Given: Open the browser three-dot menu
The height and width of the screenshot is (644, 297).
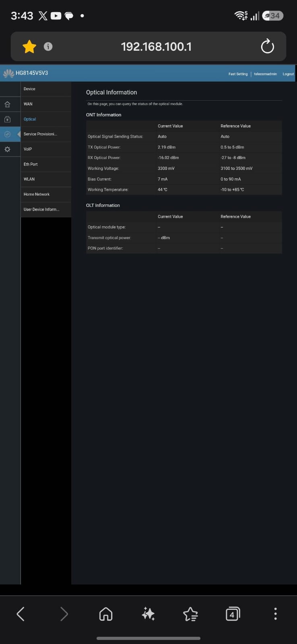Looking at the screenshot, I should pyautogui.click(x=275, y=614).
